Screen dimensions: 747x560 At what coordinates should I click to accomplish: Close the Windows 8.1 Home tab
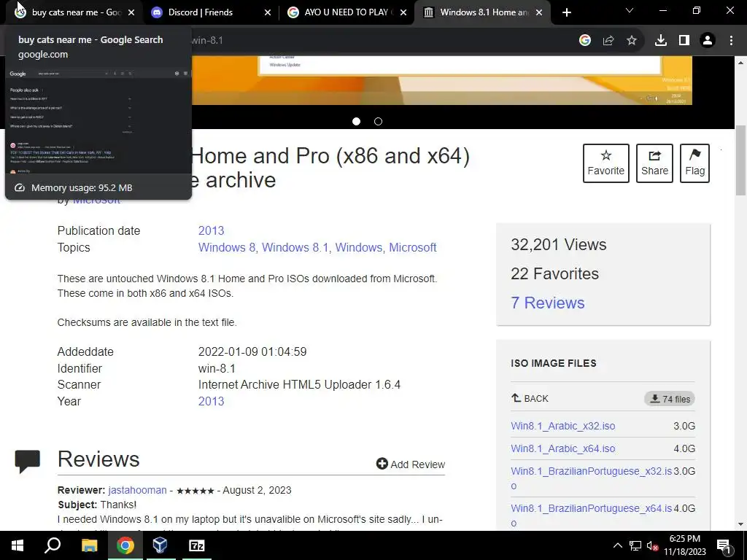click(539, 12)
